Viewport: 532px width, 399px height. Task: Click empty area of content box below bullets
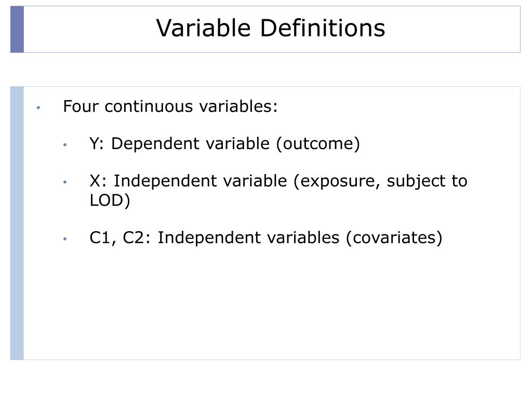(x=271, y=305)
